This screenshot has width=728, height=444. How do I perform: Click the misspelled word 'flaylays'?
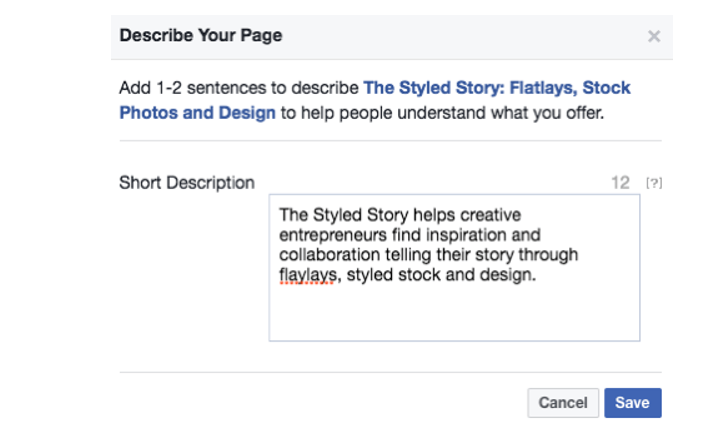tap(307, 275)
